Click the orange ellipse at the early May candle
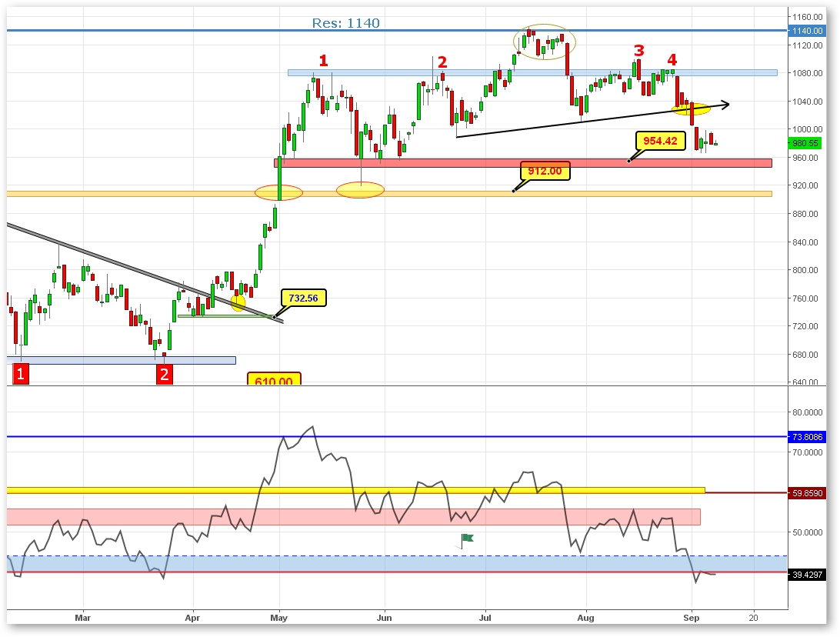The width and height of the screenshot is (840, 637). point(279,192)
